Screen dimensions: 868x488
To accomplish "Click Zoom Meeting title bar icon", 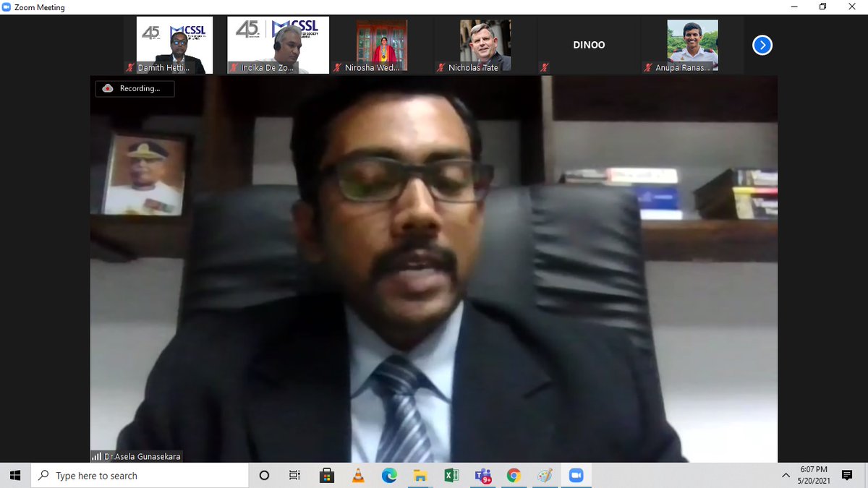I will click(7, 7).
